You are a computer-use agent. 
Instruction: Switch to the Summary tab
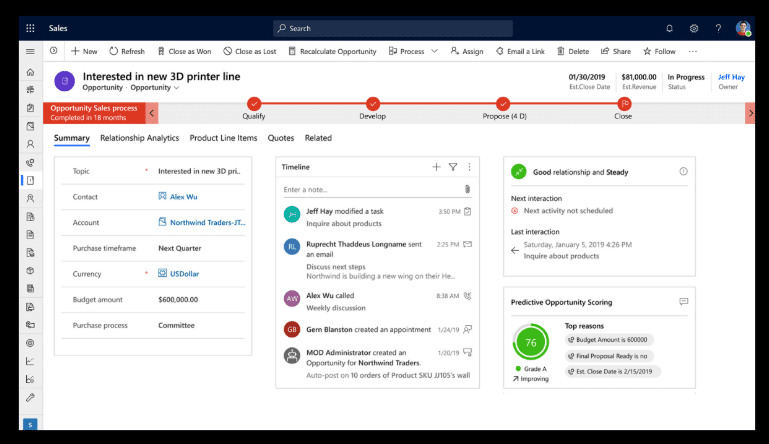pos(72,138)
